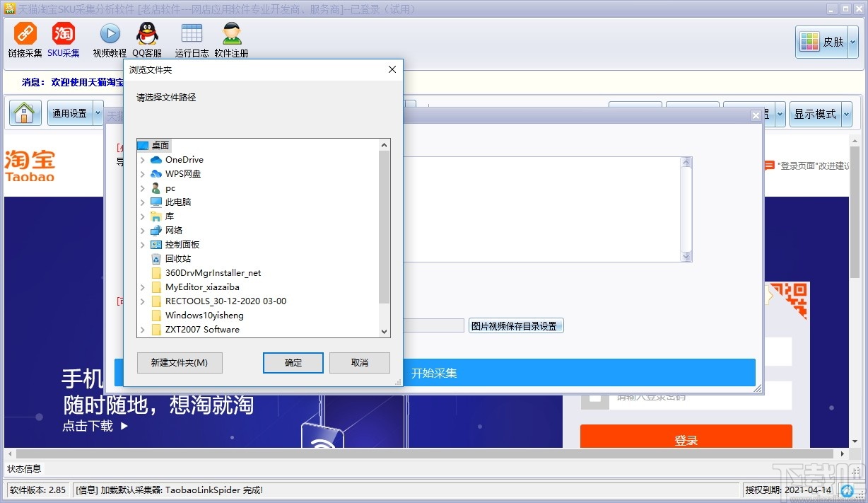Click the folder tree scrollbar down arrow
The width and height of the screenshot is (868, 503).
(x=385, y=330)
